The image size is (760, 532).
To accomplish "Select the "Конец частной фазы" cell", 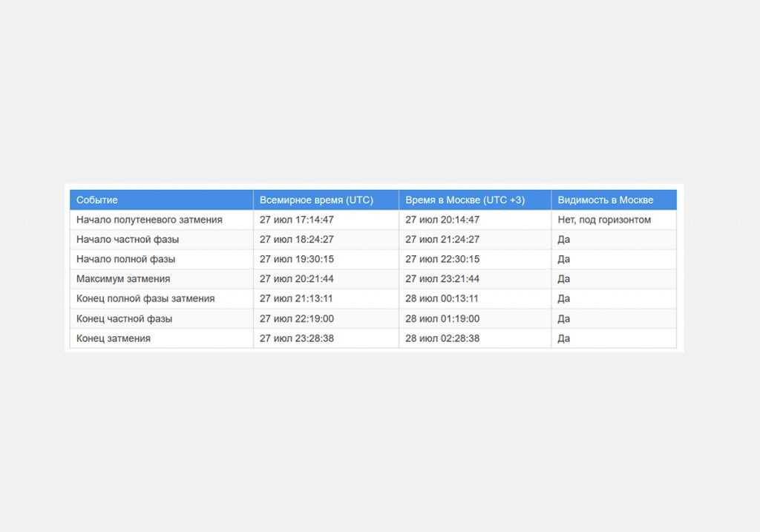I will pyautogui.click(x=124, y=318).
